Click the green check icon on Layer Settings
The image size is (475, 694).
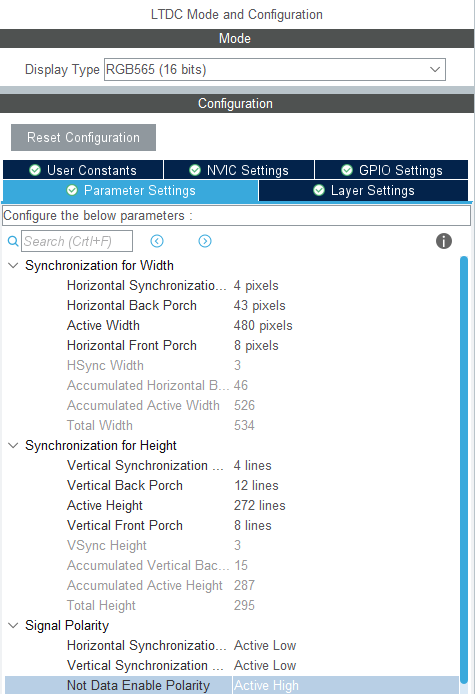(319, 190)
